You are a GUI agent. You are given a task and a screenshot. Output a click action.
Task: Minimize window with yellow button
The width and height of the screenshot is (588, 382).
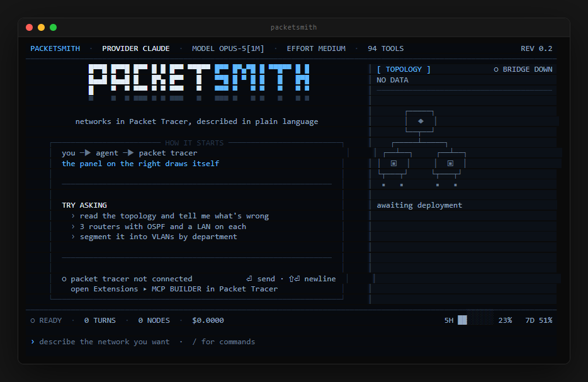[42, 27]
